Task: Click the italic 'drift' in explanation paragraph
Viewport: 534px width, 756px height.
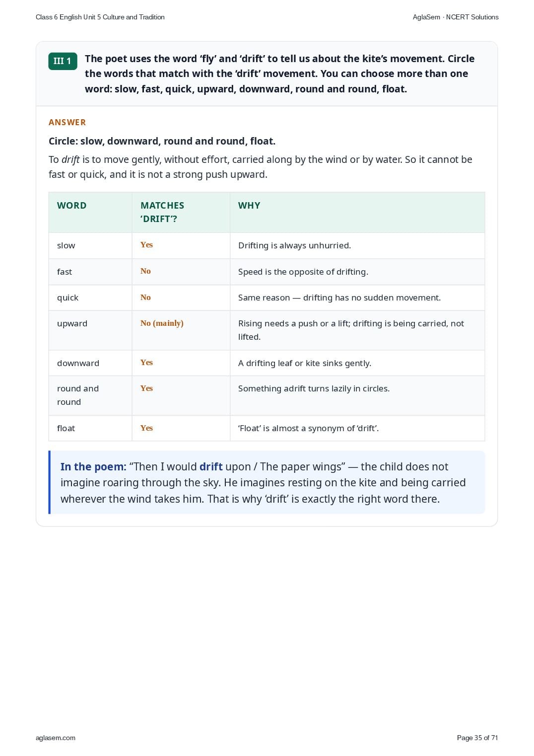Action: [x=70, y=159]
